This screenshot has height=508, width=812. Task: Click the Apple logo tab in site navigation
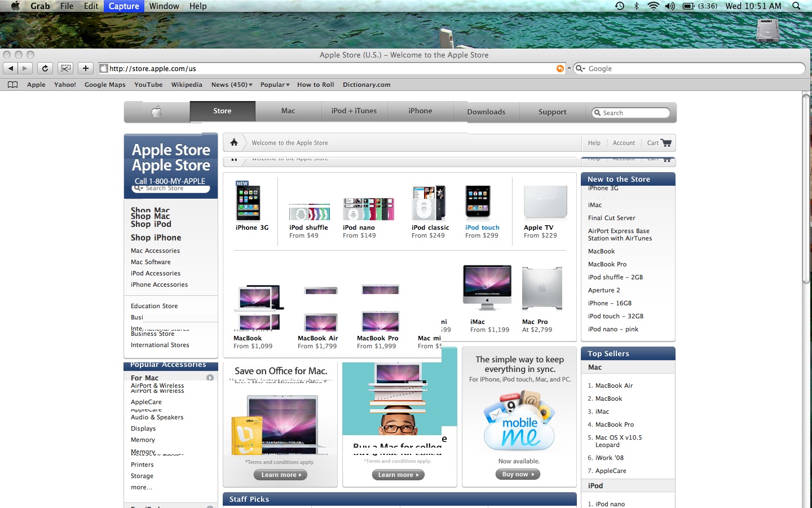157,112
